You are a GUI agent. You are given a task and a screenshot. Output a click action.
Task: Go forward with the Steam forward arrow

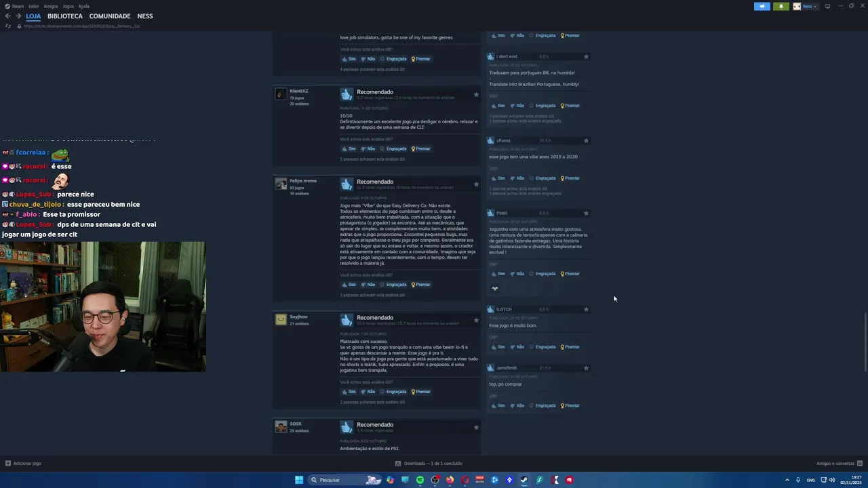tap(18, 16)
